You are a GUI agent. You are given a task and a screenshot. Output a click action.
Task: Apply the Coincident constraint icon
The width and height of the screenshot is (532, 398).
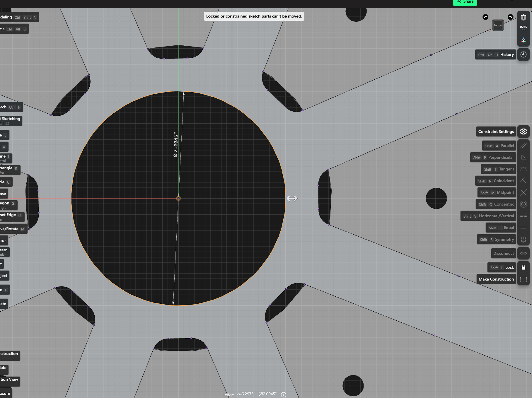(x=523, y=181)
